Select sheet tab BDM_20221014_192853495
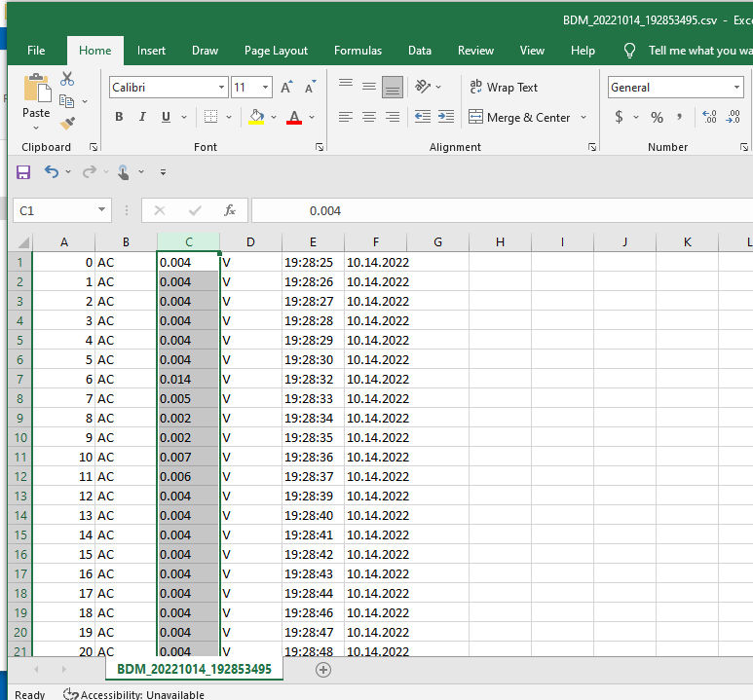 coord(195,669)
